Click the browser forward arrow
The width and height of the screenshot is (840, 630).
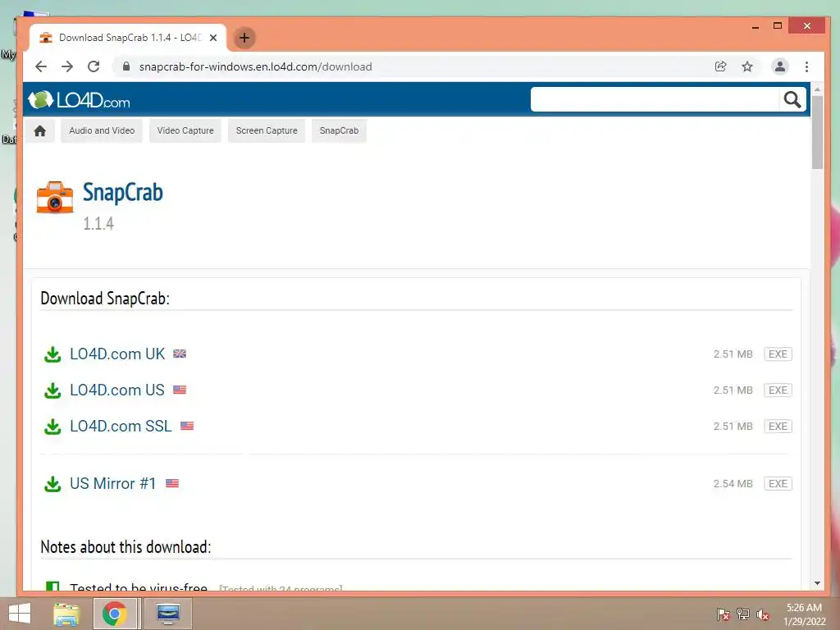(x=67, y=66)
